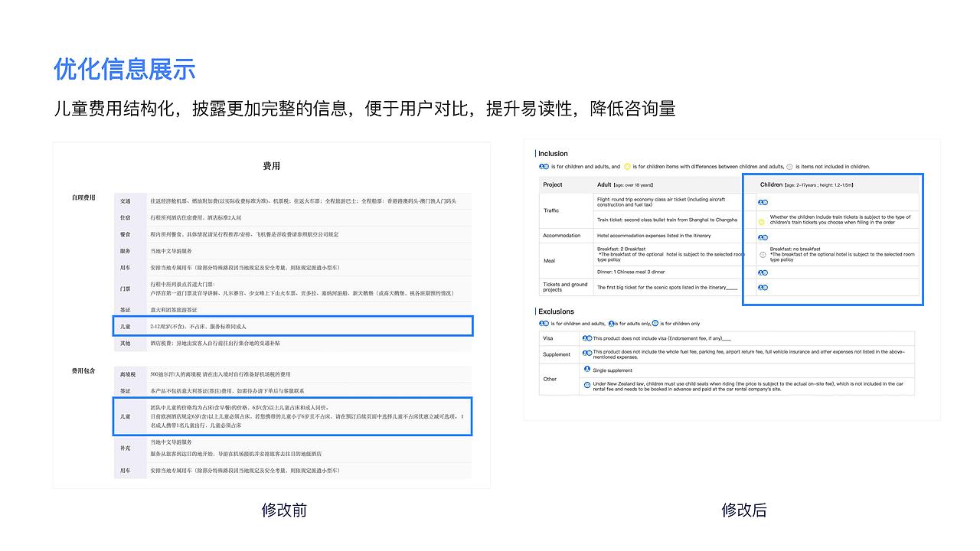Click the '当地中文导游服务' text in the 服务 row
Viewport: 980px width, 551px height.
(x=171, y=251)
